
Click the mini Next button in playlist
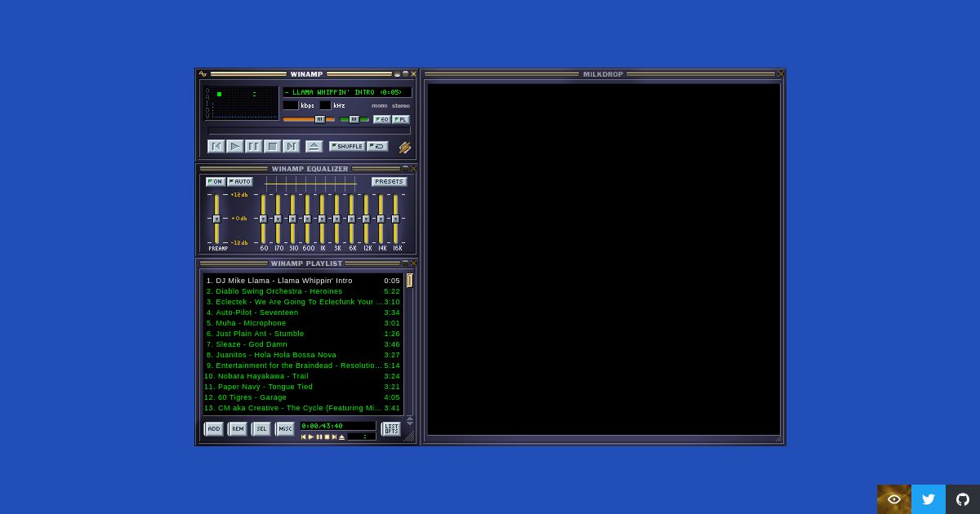pyautogui.click(x=334, y=437)
